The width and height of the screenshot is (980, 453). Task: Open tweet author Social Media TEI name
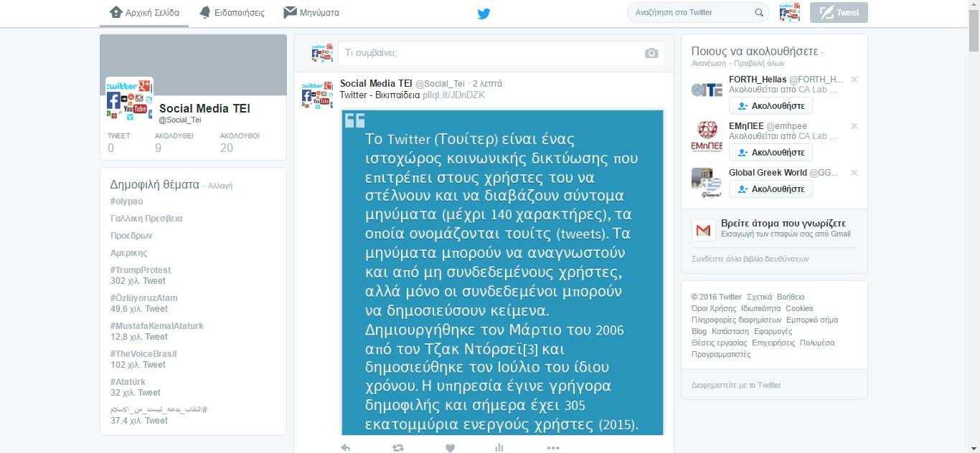[x=376, y=84]
